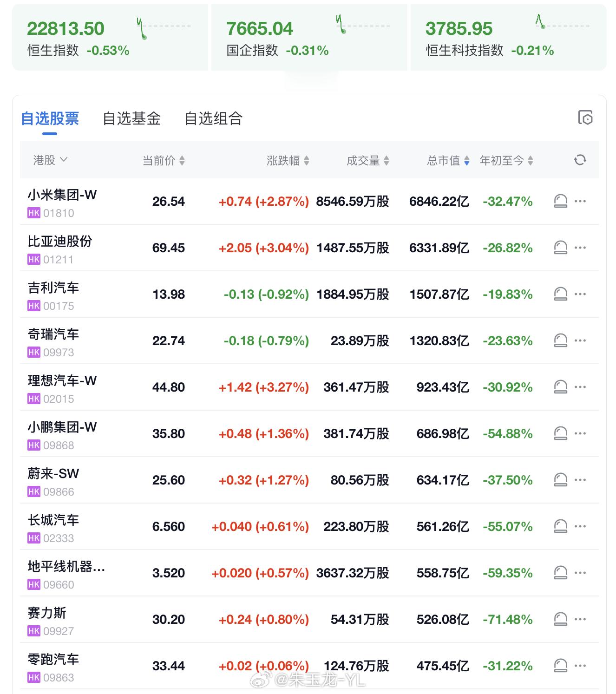Set price alert for 理想汽车-W

(x=561, y=387)
